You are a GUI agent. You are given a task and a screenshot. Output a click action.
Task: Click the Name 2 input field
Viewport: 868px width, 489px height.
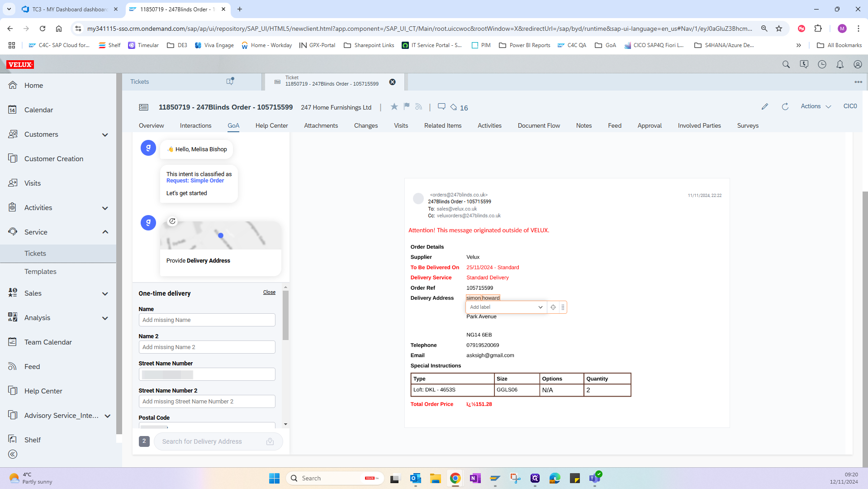pyautogui.click(x=207, y=347)
